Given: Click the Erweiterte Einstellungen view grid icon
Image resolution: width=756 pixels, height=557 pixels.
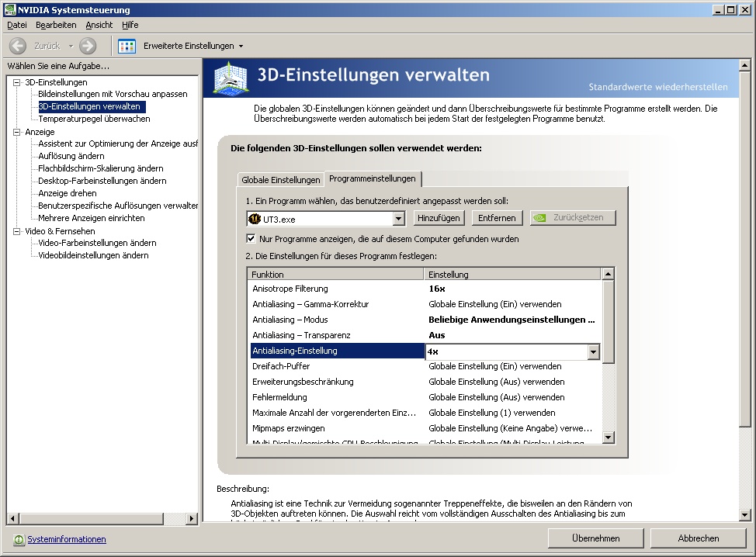Looking at the screenshot, I should point(127,47).
